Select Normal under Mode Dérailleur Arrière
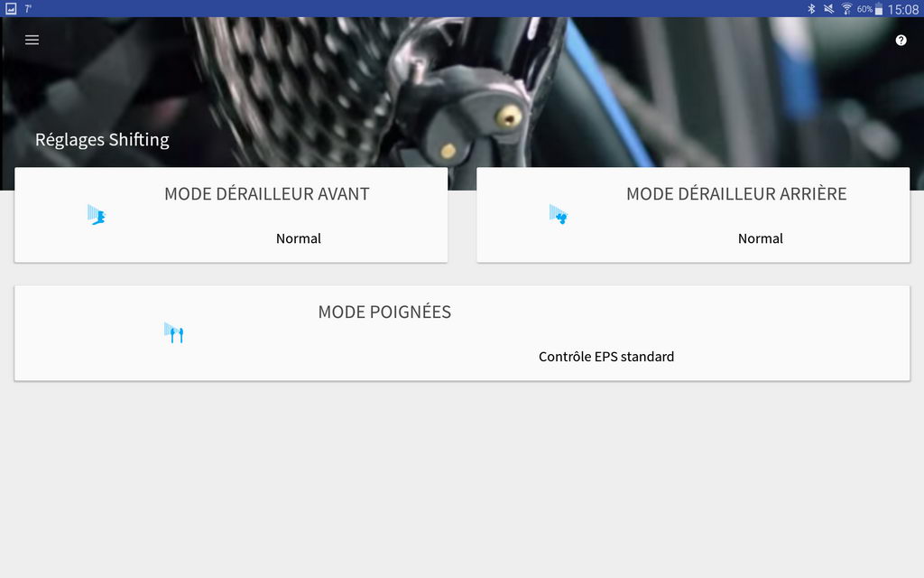924x578 pixels. (761, 238)
